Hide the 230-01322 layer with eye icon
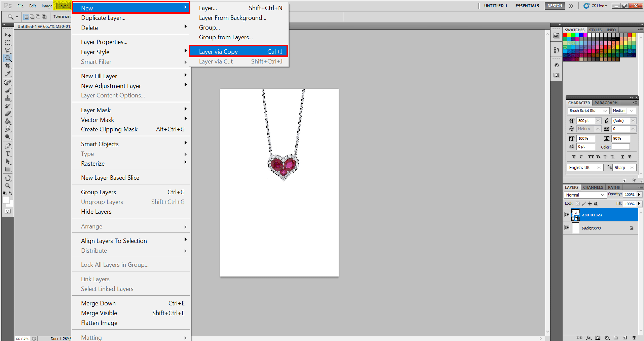 point(567,215)
